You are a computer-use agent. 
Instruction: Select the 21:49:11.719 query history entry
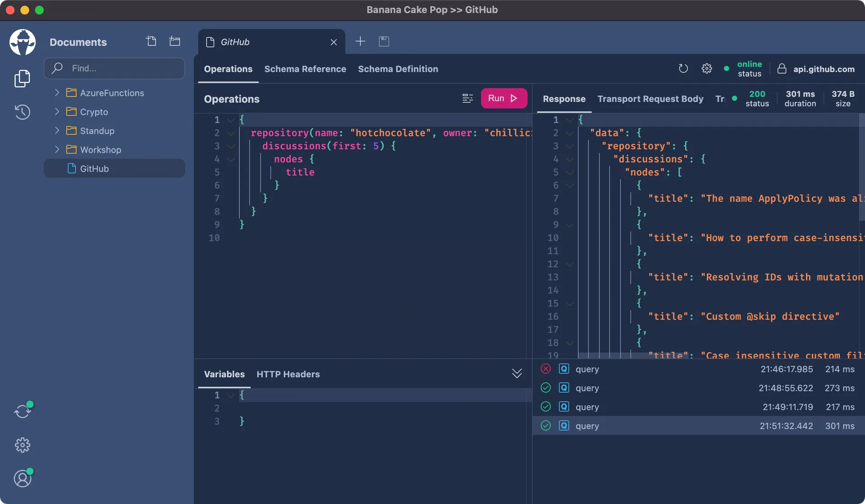pos(698,407)
